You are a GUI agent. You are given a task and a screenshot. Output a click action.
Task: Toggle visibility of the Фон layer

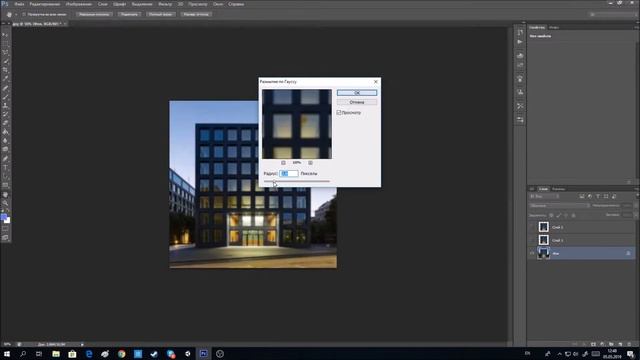point(532,253)
